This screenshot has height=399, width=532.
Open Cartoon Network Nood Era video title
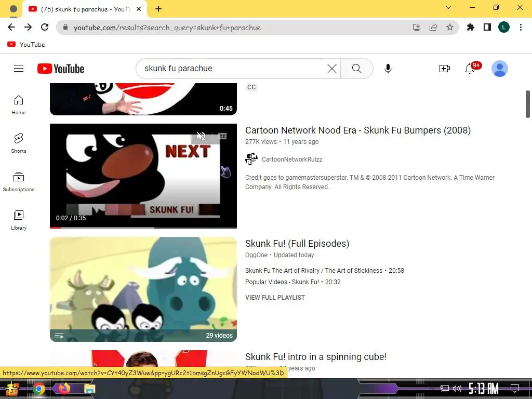coord(357,130)
